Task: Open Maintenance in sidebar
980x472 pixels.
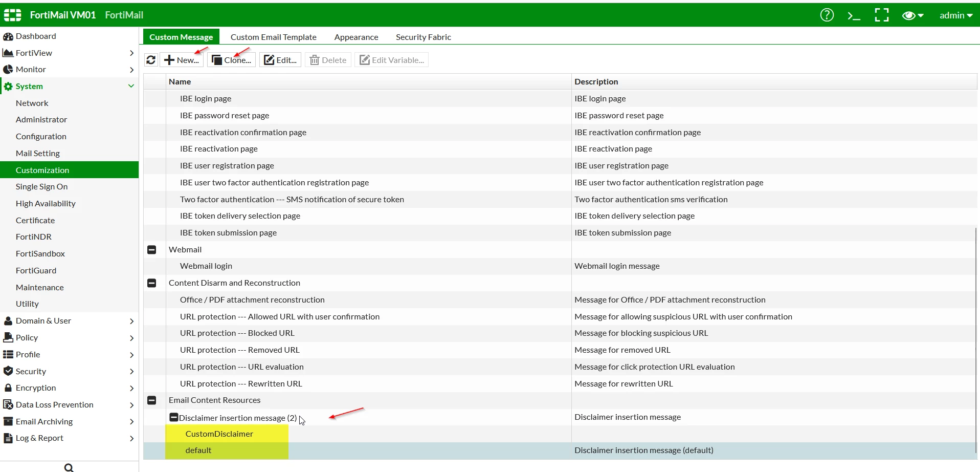Action: click(40, 287)
